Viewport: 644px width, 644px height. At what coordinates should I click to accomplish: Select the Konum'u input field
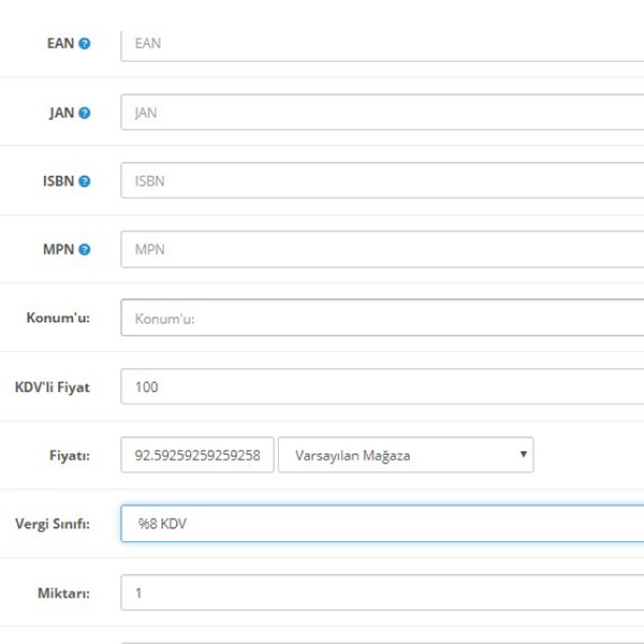tap(382, 318)
